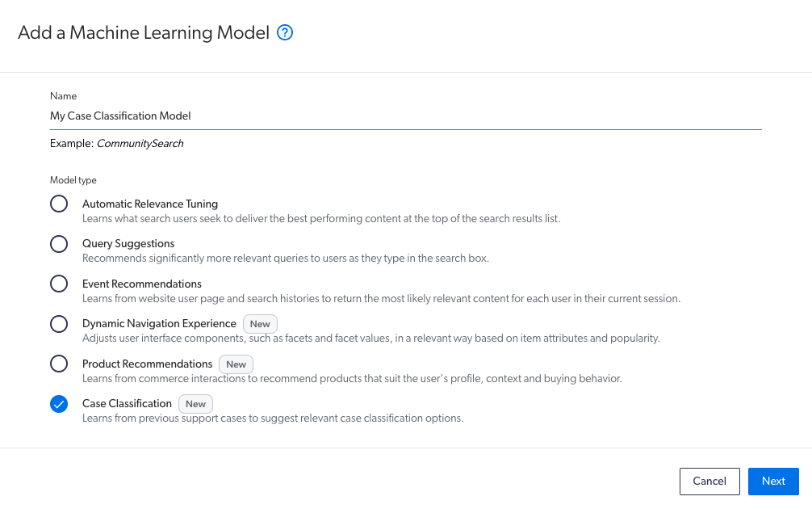Click the Query Suggestions label text
The image size is (812, 509).
pyautogui.click(x=128, y=244)
